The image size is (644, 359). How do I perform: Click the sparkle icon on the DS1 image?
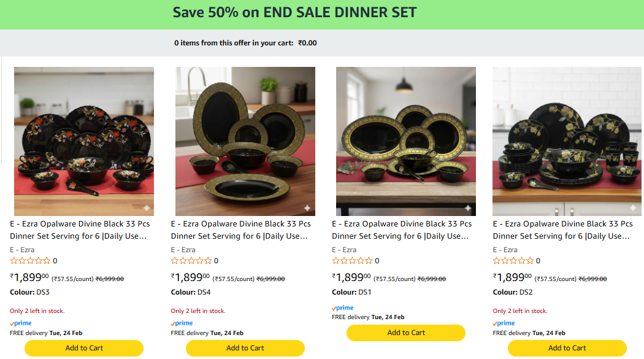tap(468, 208)
